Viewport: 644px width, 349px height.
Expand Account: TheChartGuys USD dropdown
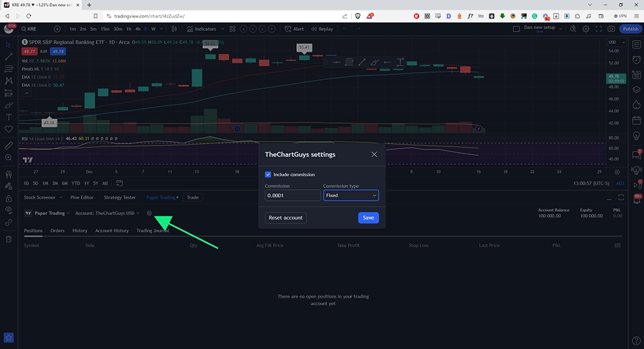click(x=107, y=213)
